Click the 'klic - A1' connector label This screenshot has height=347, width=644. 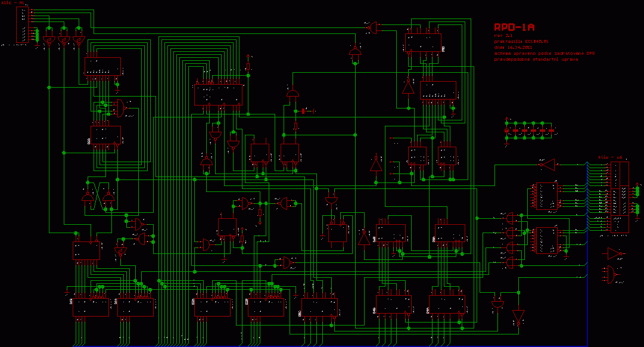[x=13, y=3]
